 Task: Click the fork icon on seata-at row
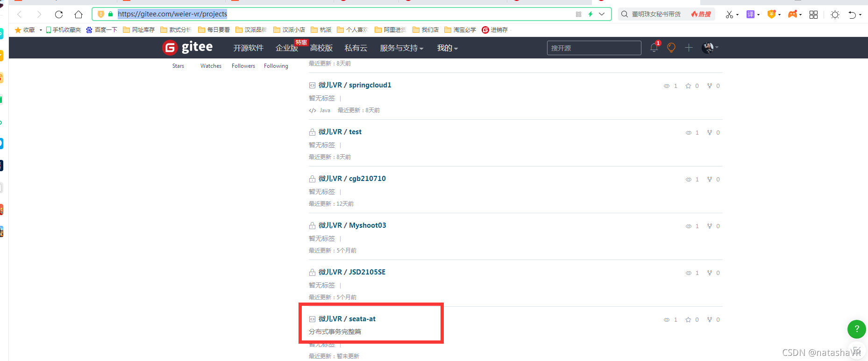coord(710,319)
